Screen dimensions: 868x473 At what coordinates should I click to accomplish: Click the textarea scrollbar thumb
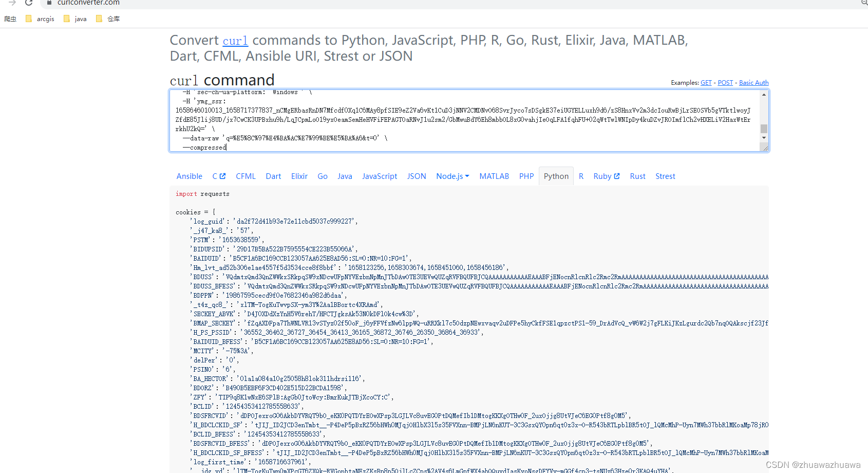(x=764, y=129)
